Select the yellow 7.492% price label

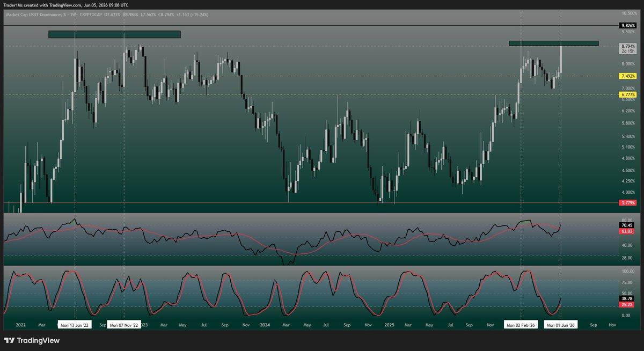[628, 76]
